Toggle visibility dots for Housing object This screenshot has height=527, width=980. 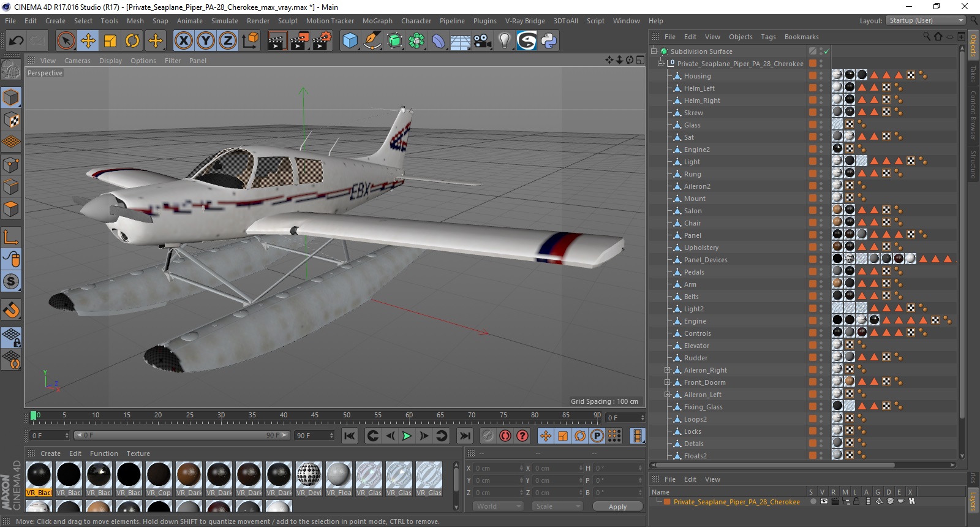click(x=821, y=76)
